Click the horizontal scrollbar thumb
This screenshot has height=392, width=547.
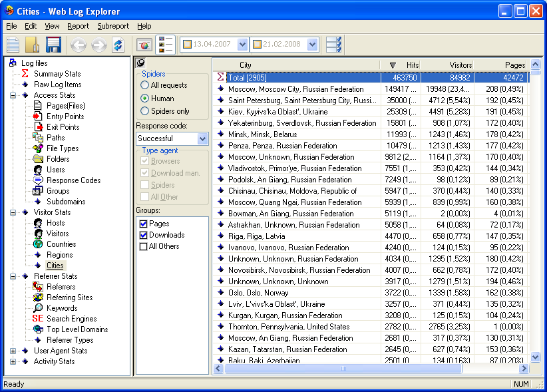point(343,368)
